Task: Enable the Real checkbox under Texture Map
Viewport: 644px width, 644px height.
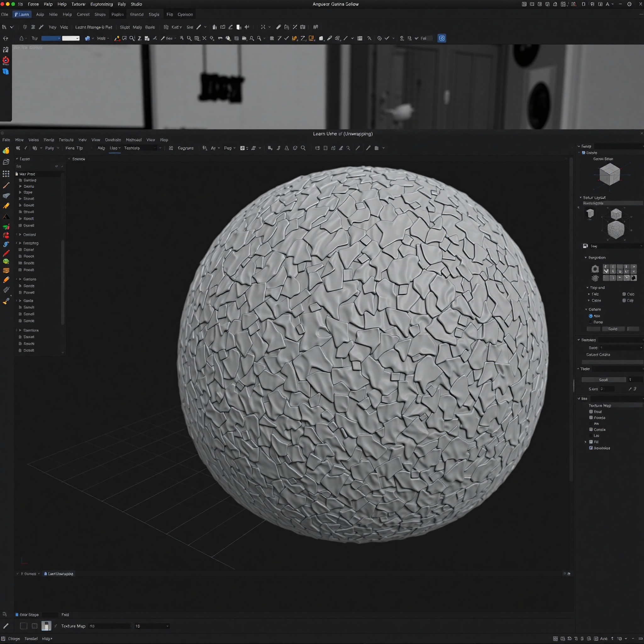Action: (x=591, y=411)
